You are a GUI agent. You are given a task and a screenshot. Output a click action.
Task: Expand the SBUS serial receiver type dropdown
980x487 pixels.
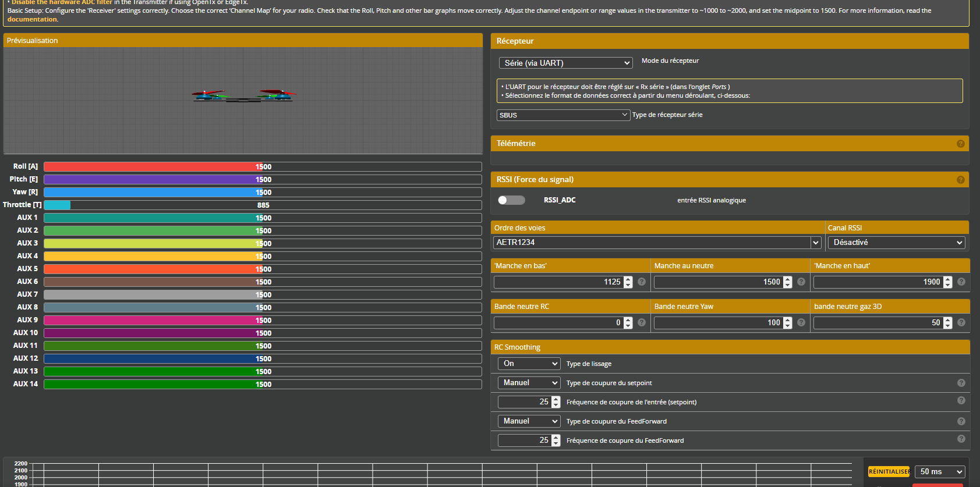[563, 115]
